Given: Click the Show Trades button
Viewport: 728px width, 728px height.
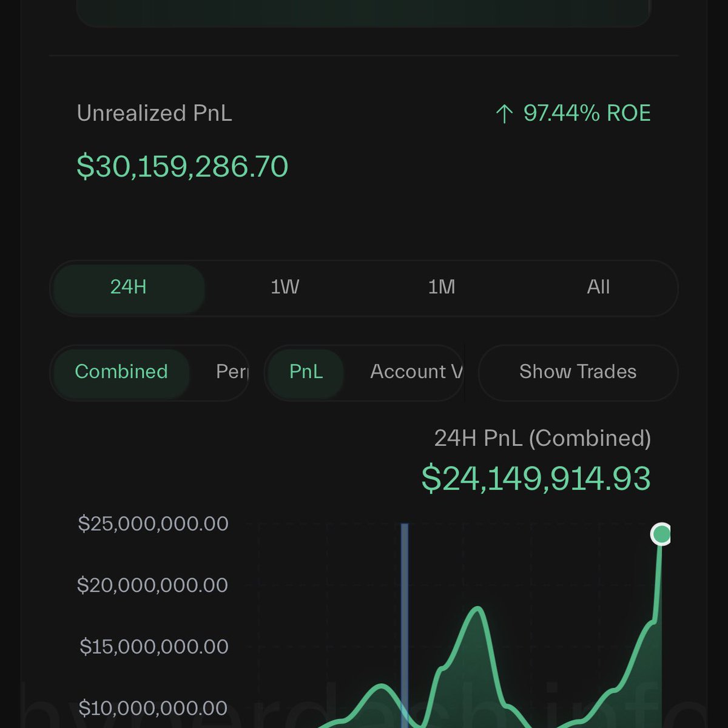Looking at the screenshot, I should [x=577, y=372].
